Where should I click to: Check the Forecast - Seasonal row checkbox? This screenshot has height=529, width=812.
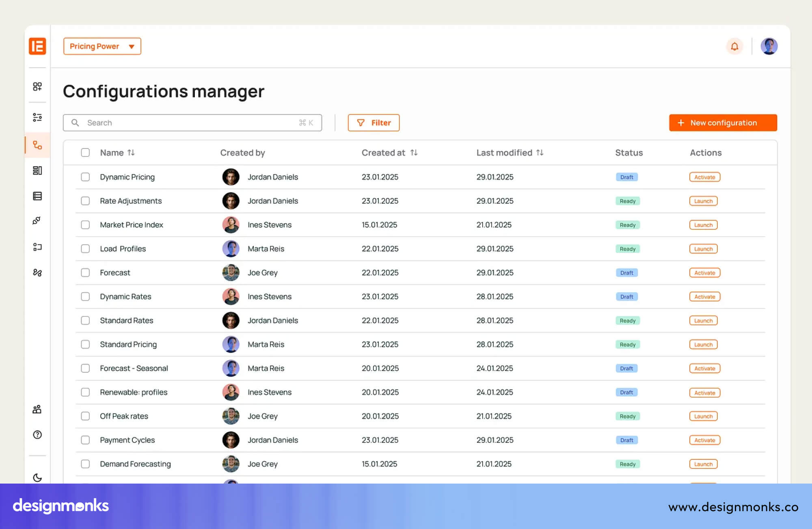tap(85, 368)
